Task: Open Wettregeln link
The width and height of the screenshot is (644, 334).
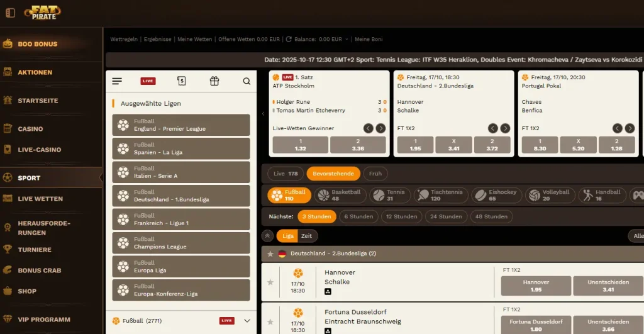Action: point(124,39)
